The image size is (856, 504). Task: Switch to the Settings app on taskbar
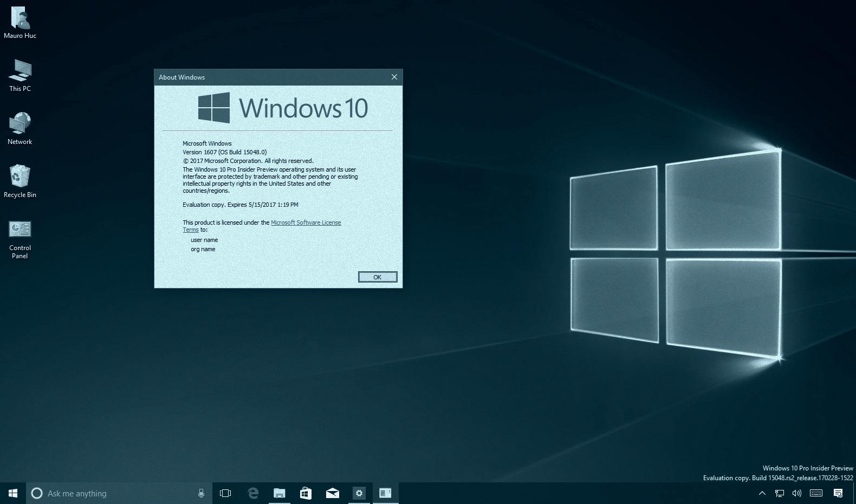pos(359,493)
